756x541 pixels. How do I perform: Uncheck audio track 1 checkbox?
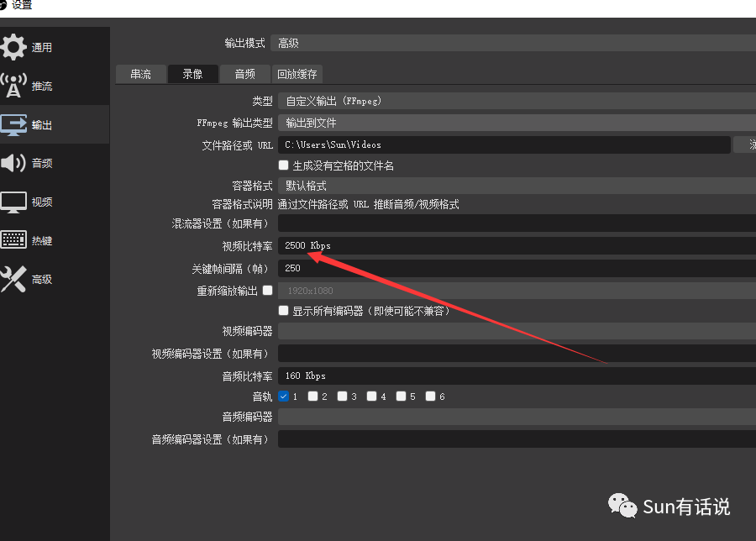coord(284,397)
